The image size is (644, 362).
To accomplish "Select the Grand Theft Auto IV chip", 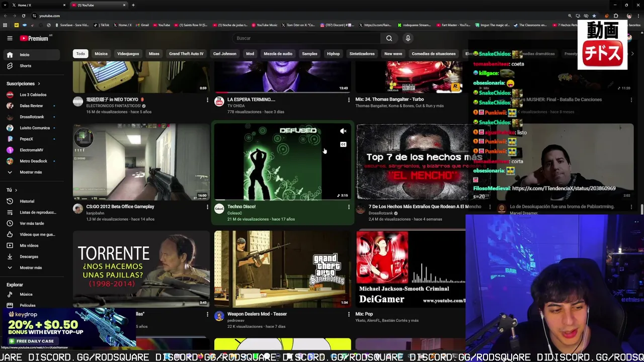I will 186,54.
